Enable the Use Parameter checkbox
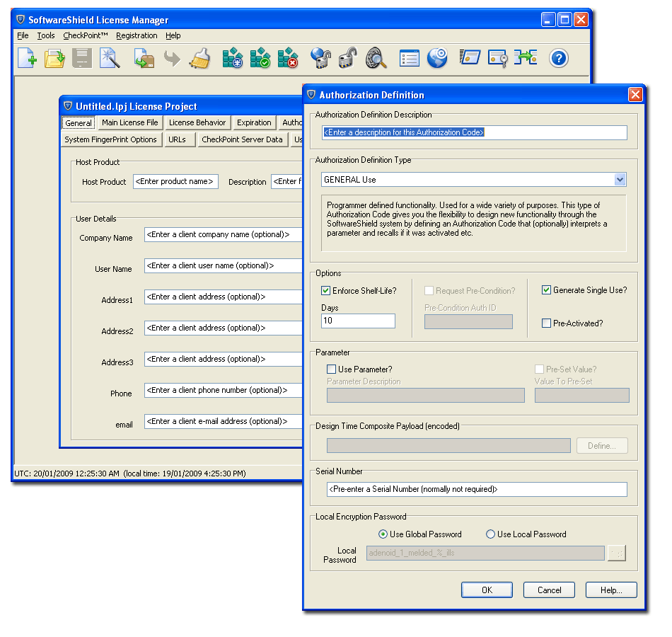The height and width of the screenshot is (637, 672). [331, 369]
